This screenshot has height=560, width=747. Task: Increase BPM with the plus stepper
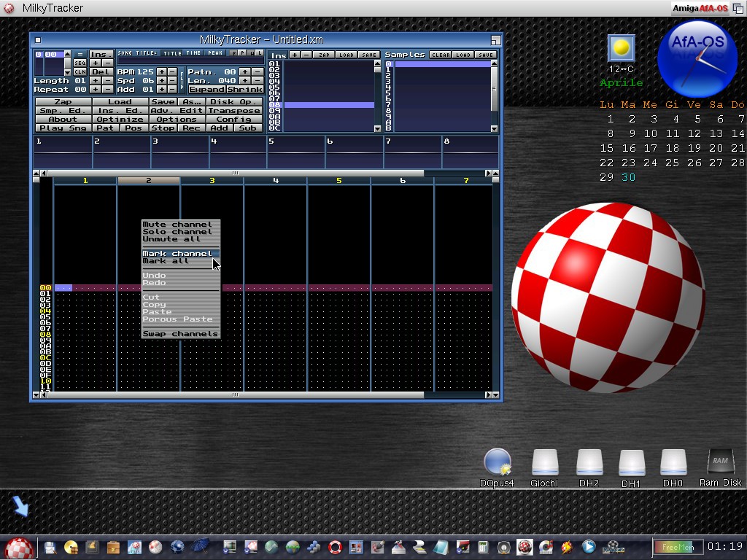pos(162,72)
